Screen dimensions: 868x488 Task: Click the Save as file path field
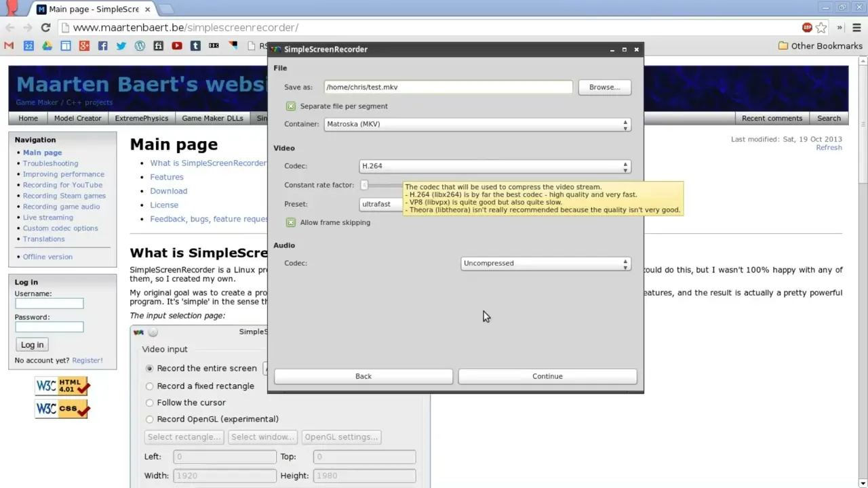pyautogui.click(x=448, y=87)
